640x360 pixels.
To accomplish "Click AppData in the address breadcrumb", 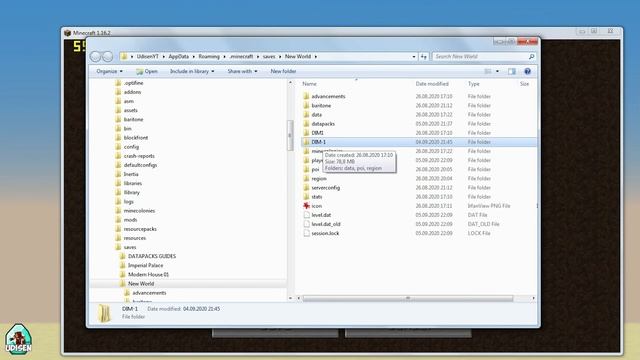I will pos(178,57).
